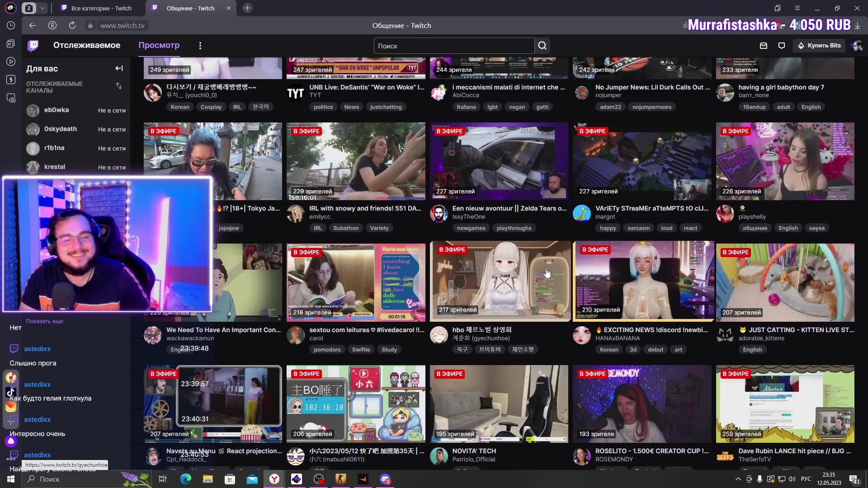868x488 pixels.
Task: Select the politics tag
Action: [x=323, y=107]
